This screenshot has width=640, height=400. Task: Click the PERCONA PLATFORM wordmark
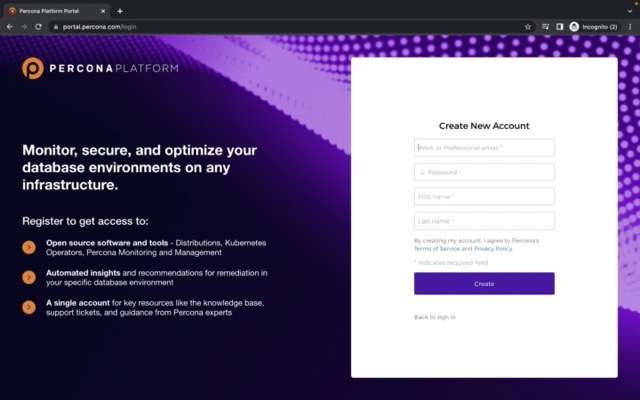114,68
